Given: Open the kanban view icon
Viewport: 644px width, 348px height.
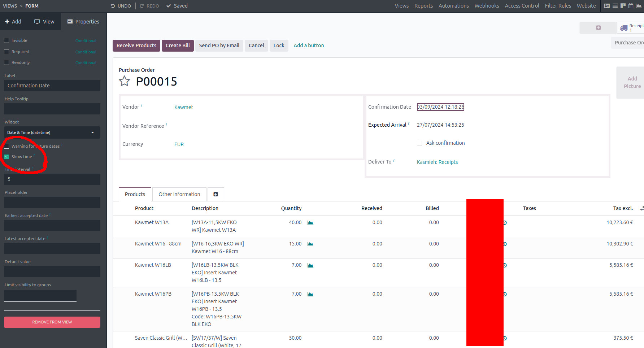Looking at the screenshot, I should point(623,6).
